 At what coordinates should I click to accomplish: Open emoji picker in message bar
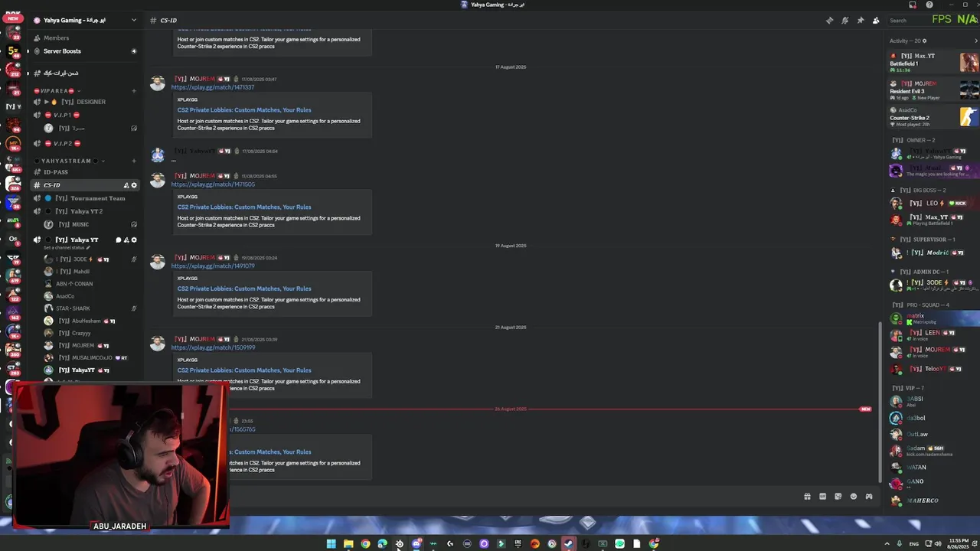click(854, 497)
